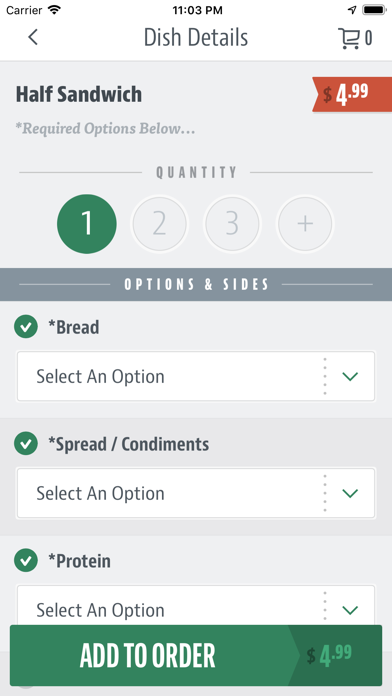Tap the Options & Sides section header
392x696 pixels.
(x=196, y=285)
